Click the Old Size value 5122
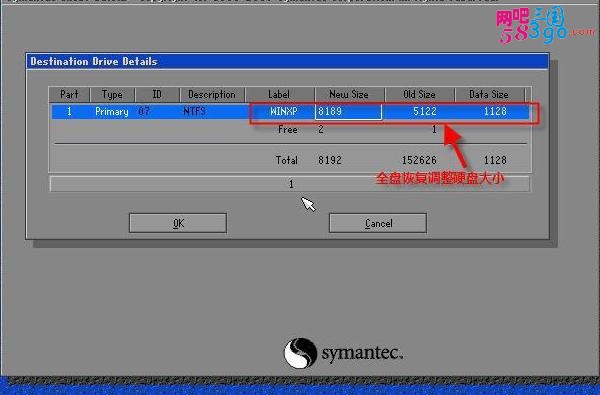600x395 pixels. pyautogui.click(x=425, y=111)
